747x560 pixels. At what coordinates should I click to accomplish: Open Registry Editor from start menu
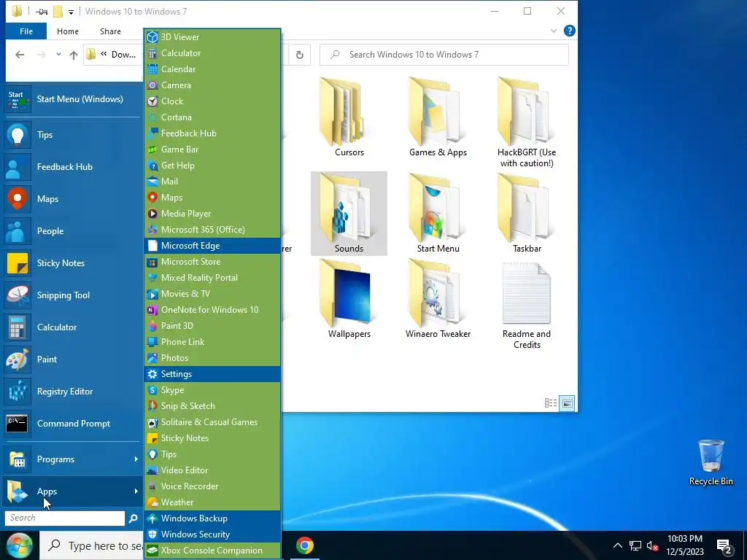pos(73,392)
